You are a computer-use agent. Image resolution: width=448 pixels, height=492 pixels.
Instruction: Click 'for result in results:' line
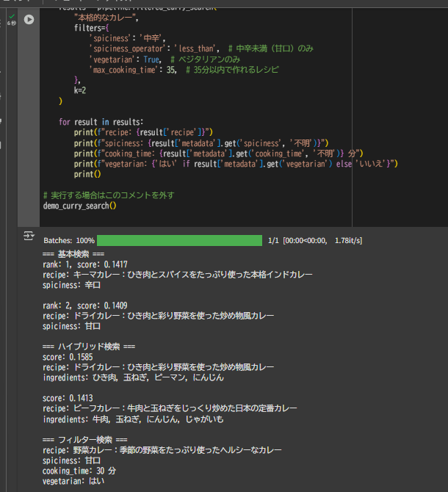(x=101, y=122)
